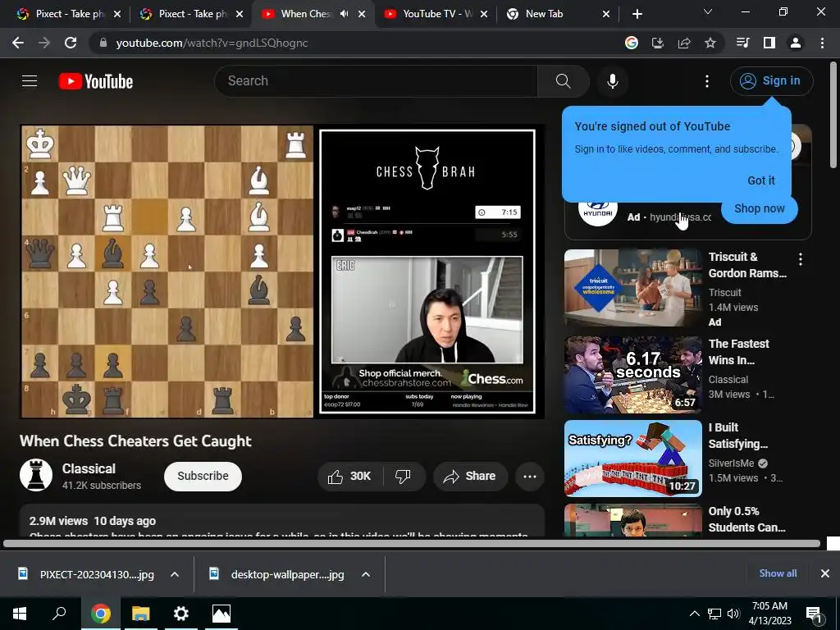Like the video with thumbs up
Screen dimensions: 840x630
(349, 477)
